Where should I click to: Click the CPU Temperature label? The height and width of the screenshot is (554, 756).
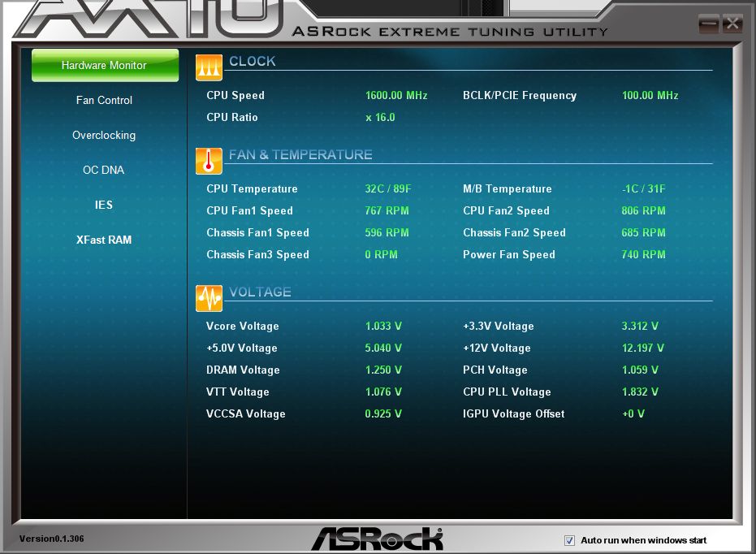252,188
